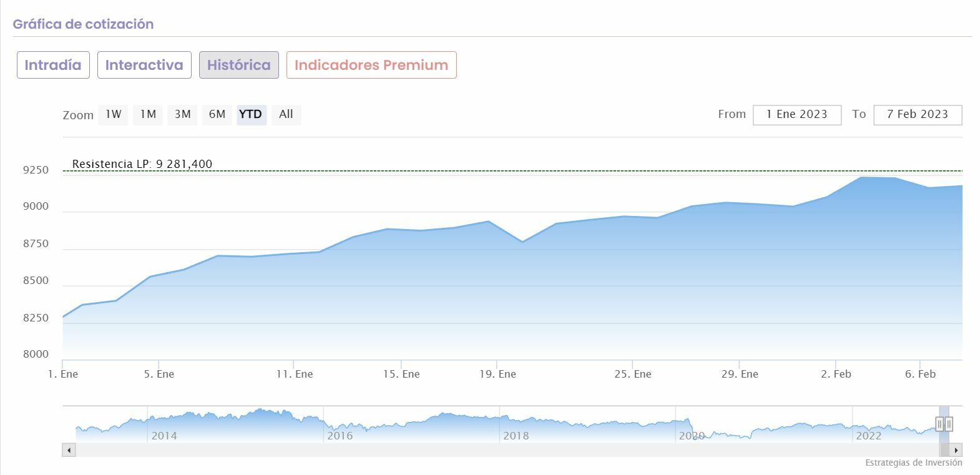
Task: Open Indicadores Premium
Action: (371, 65)
